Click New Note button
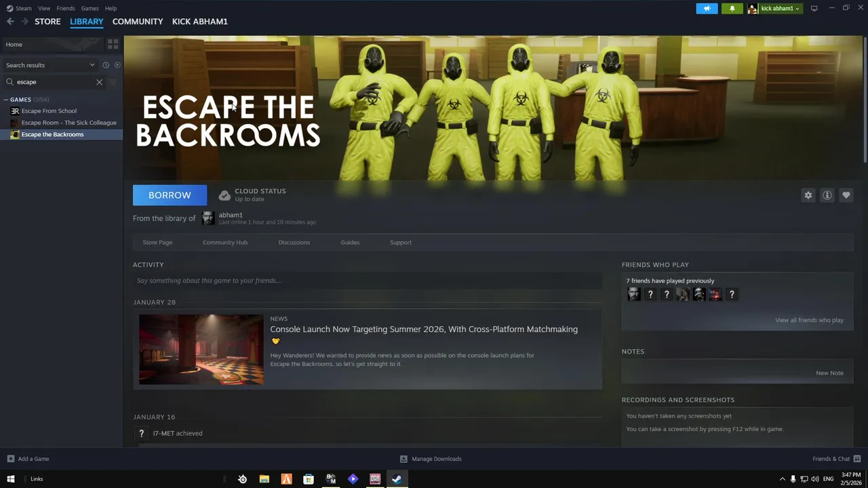Image resolution: width=868 pixels, height=488 pixels. [x=829, y=373]
